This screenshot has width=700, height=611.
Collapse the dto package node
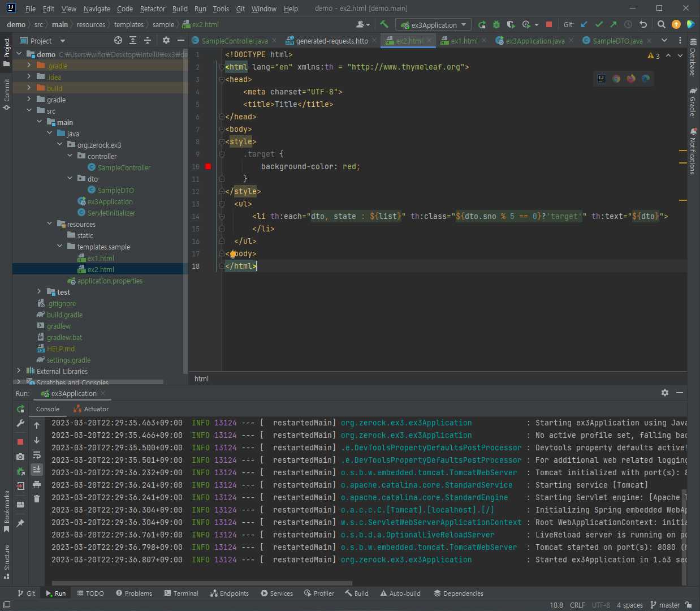coord(70,179)
